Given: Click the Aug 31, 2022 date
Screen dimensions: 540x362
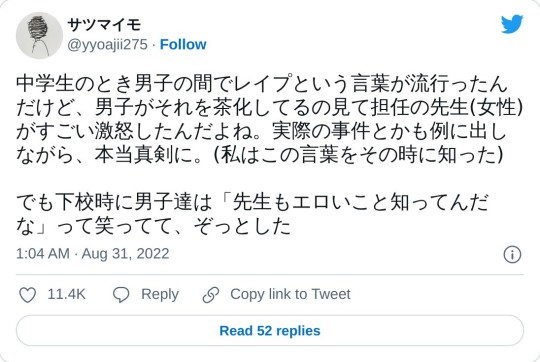Looking at the screenshot, I should click(125, 254).
